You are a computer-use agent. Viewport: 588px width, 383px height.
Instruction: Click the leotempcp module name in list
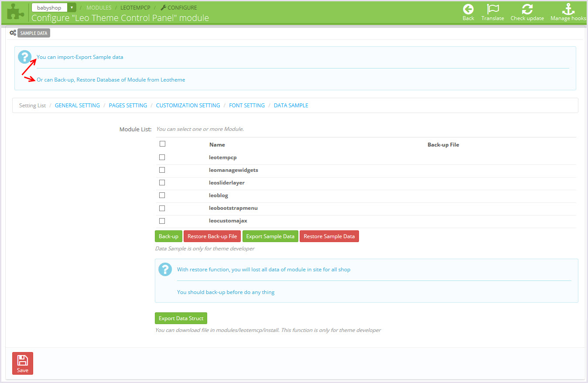tap(223, 157)
